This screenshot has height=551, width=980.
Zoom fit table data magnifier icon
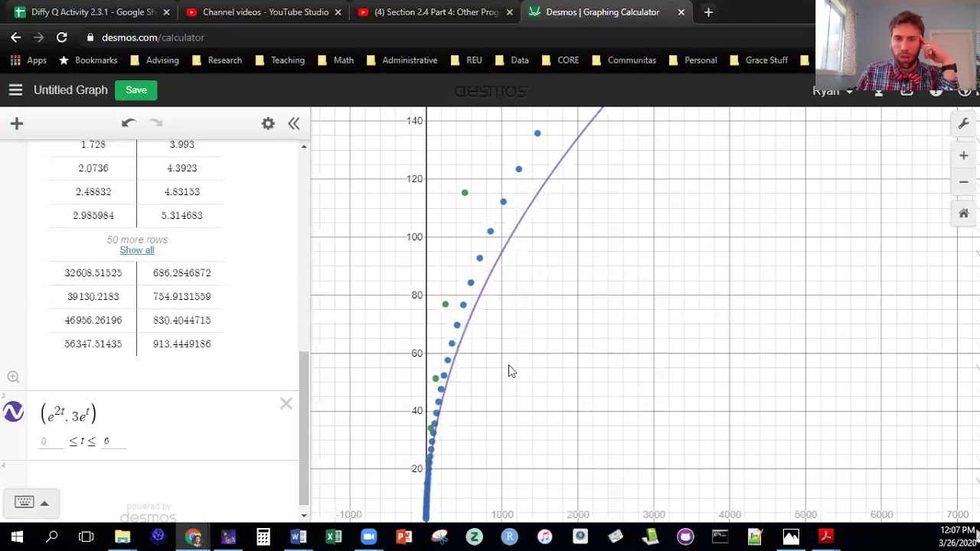(x=13, y=377)
